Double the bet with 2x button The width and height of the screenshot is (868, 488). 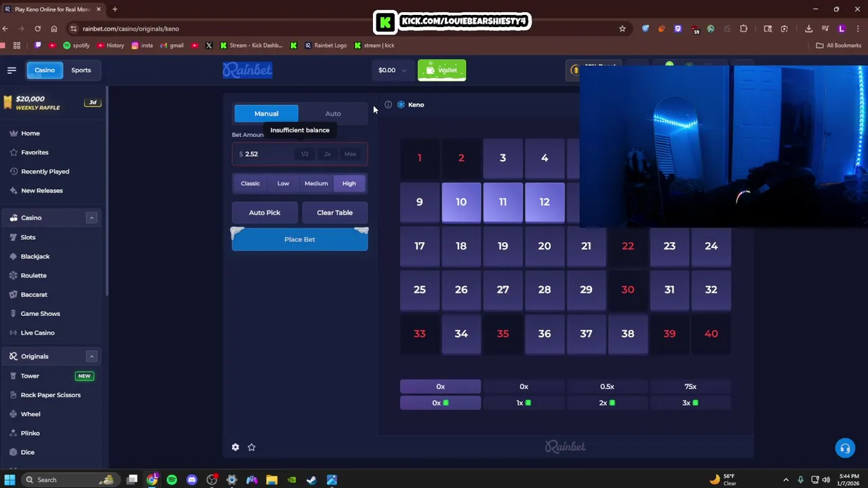click(x=327, y=154)
